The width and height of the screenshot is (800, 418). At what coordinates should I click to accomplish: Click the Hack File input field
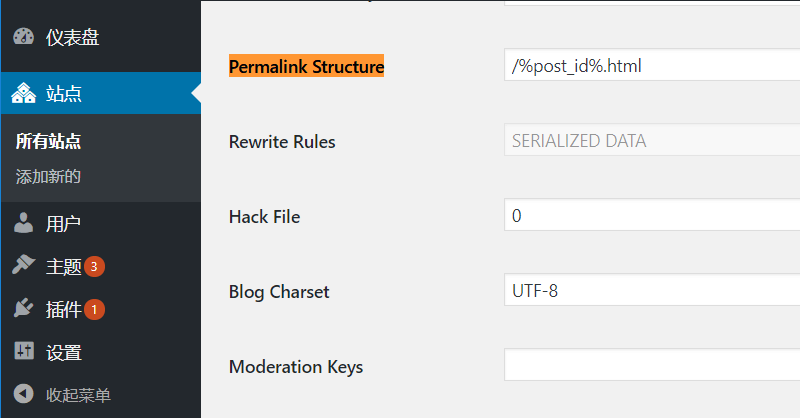pyautogui.click(x=652, y=216)
